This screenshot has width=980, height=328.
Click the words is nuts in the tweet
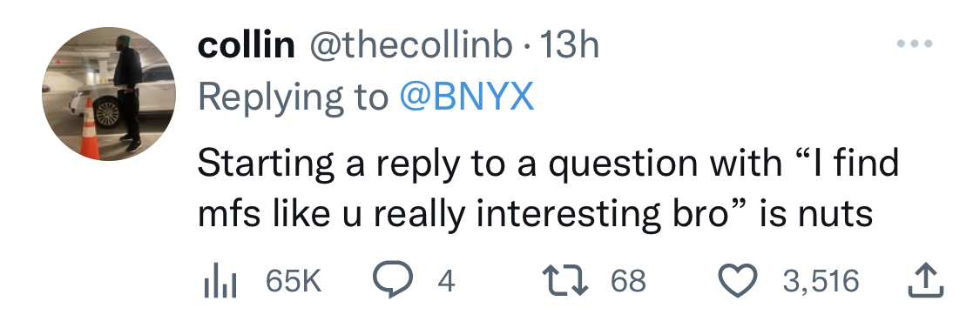tap(815, 214)
